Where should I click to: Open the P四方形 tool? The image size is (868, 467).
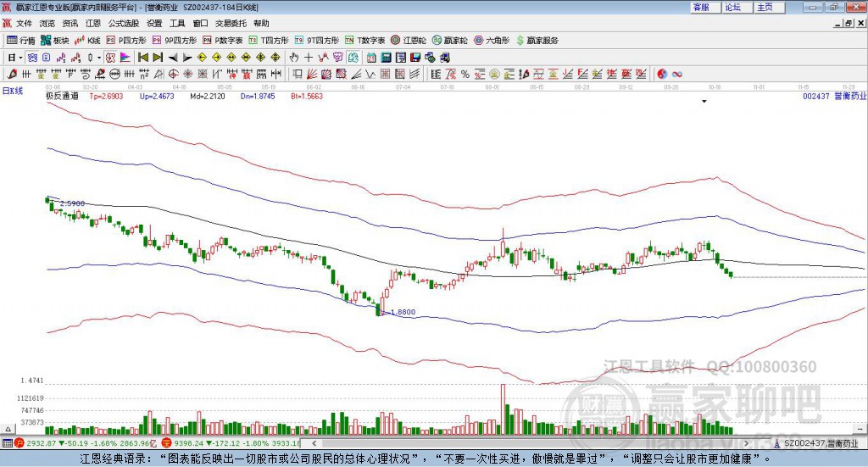(x=126, y=41)
